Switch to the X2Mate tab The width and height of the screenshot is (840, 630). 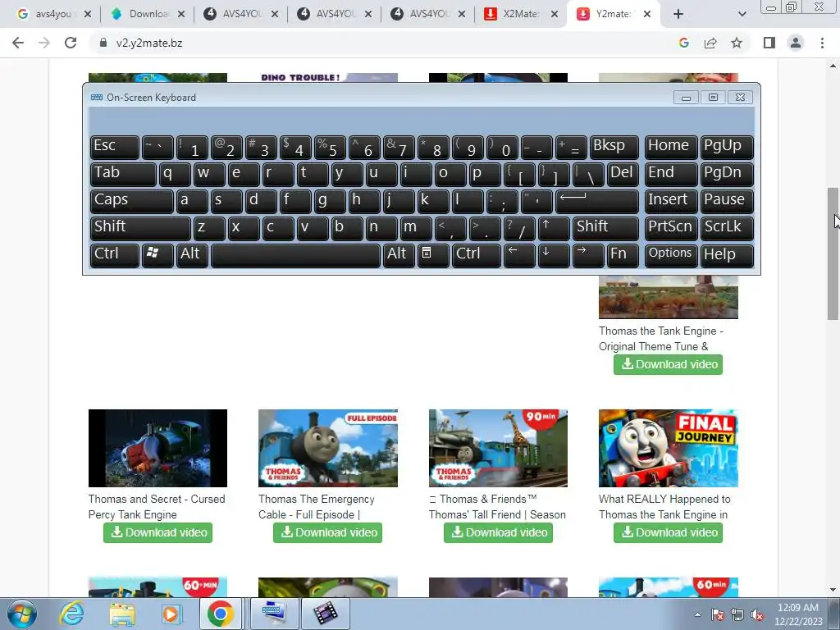click(519, 14)
